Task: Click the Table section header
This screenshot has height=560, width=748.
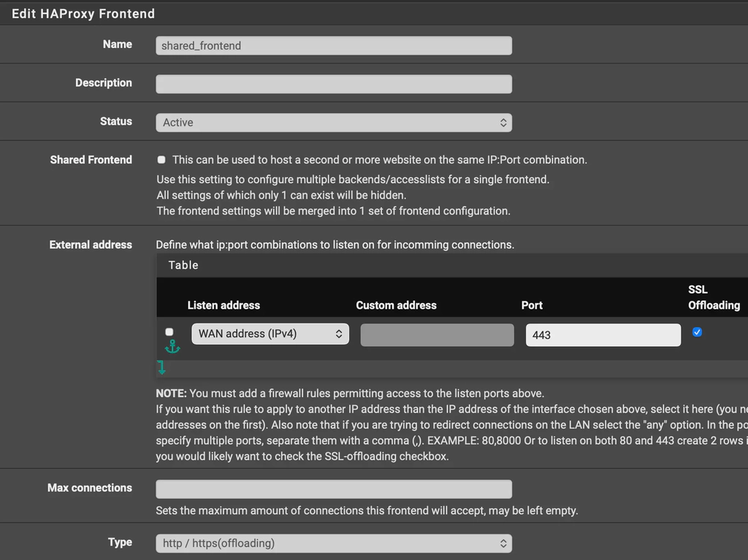Action: (x=183, y=265)
